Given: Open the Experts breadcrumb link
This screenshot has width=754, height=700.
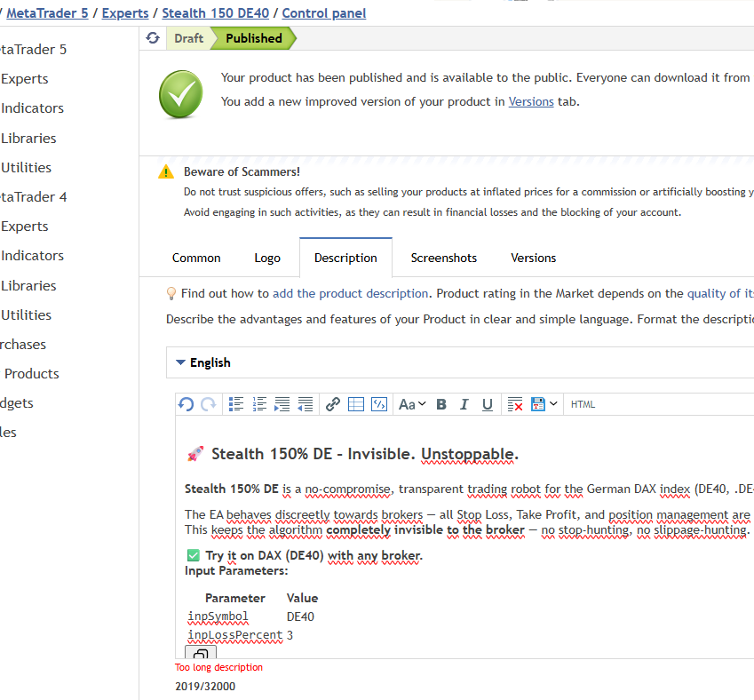Looking at the screenshot, I should pos(125,13).
